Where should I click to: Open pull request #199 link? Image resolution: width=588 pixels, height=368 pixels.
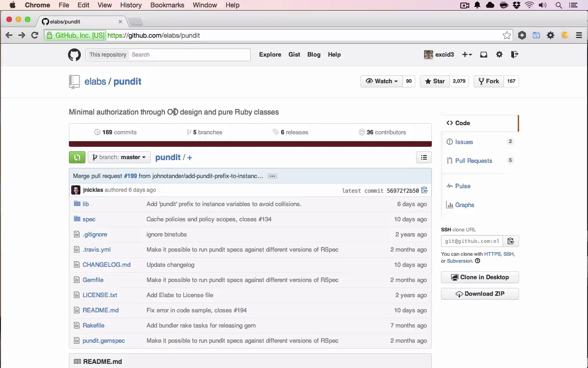130,176
